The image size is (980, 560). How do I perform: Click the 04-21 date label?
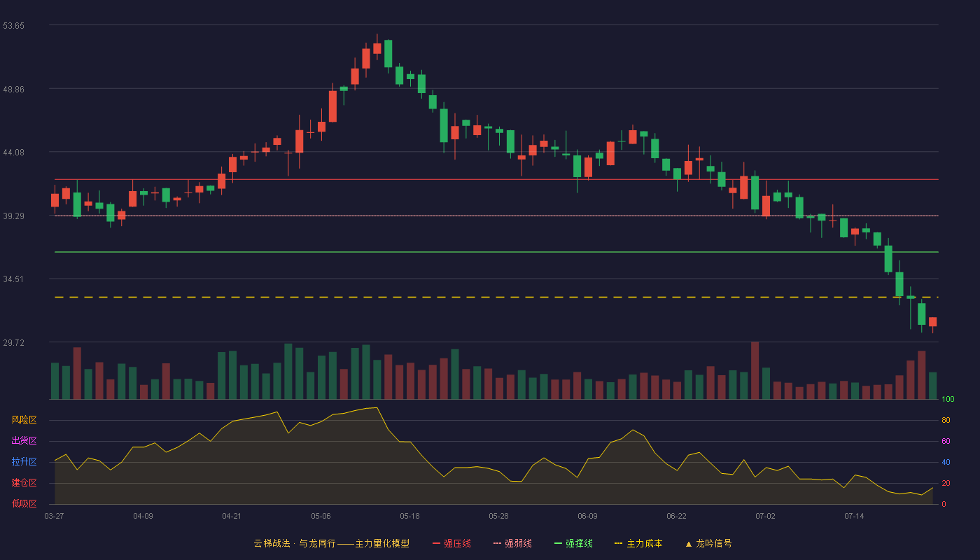232,516
